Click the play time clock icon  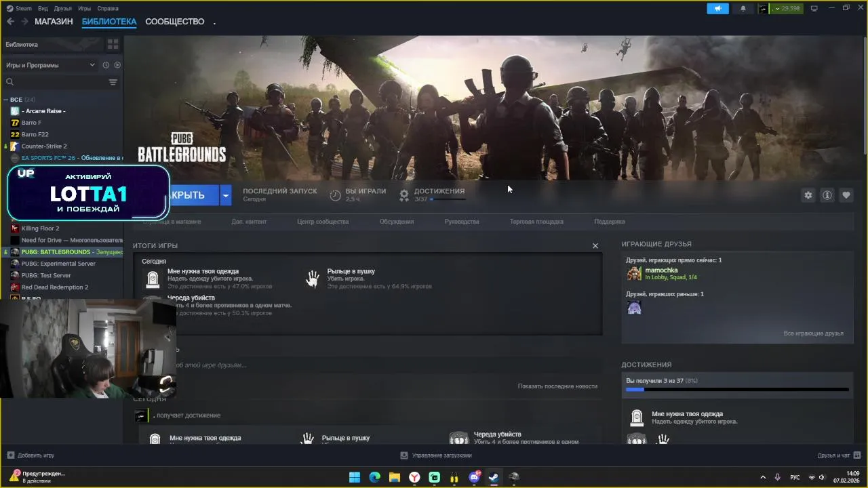335,195
